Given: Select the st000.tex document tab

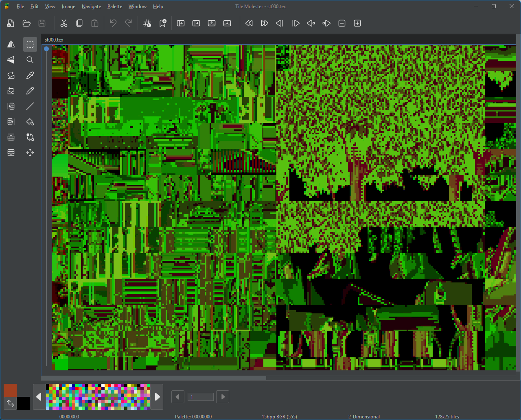Looking at the screenshot, I should [x=54, y=40].
